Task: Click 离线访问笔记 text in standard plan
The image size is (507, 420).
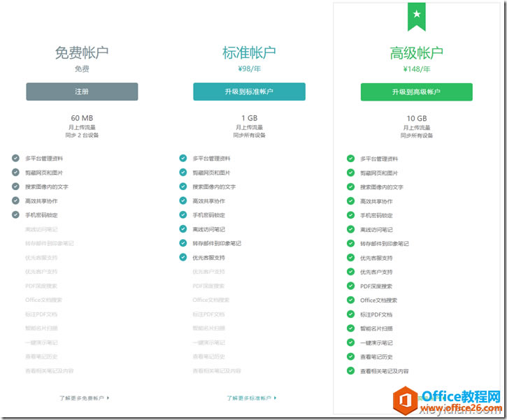Action: (x=209, y=229)
